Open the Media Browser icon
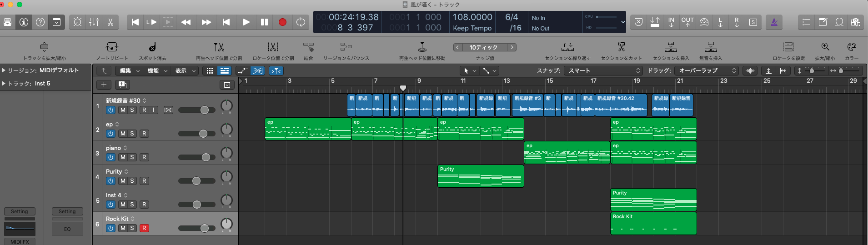868x245 pixels. point(855,22)
